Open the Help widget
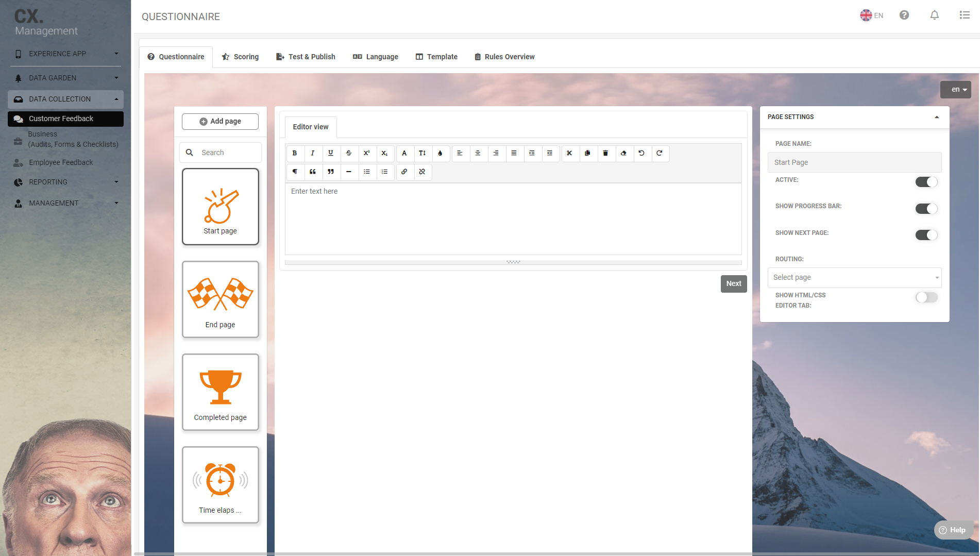This screenshot has height=556, width=980. [x=953, y=530]
